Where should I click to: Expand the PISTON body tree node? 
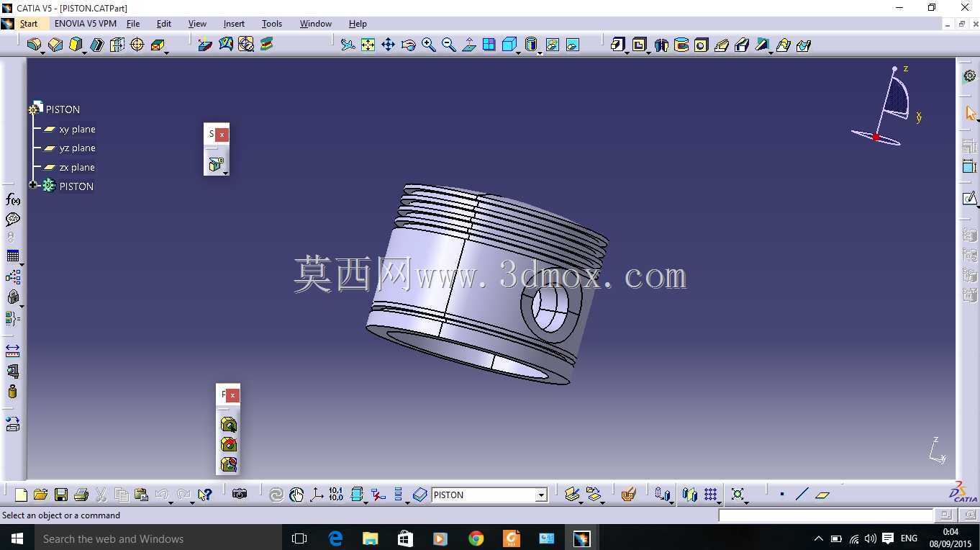pyautogui.click(x=33, y=185)
